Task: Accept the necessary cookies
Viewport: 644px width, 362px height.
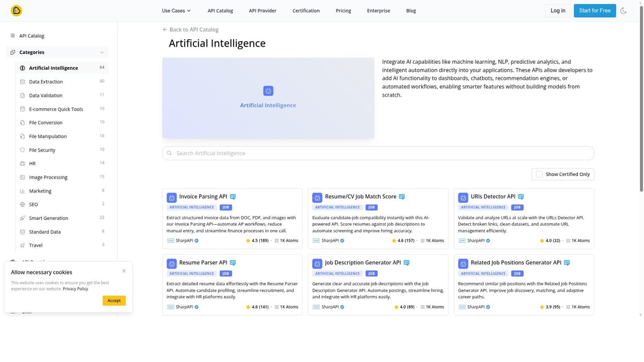Action: (x=114, y=300)
